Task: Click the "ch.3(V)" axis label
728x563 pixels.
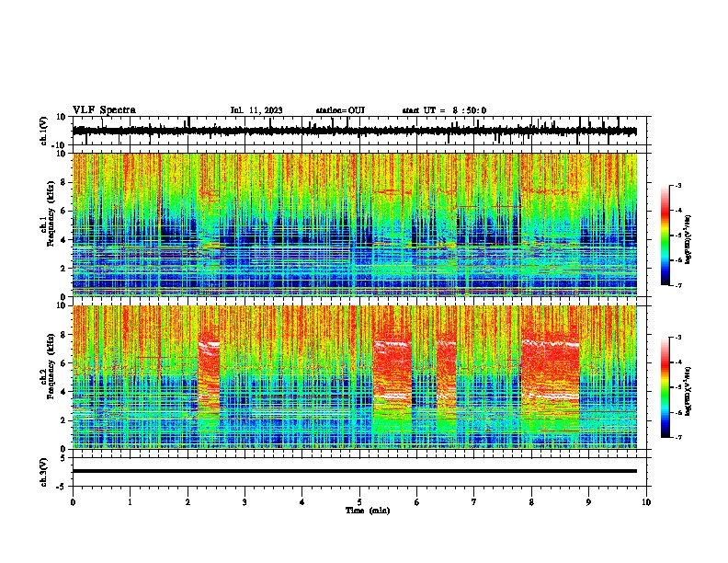Action: (44, 472)
